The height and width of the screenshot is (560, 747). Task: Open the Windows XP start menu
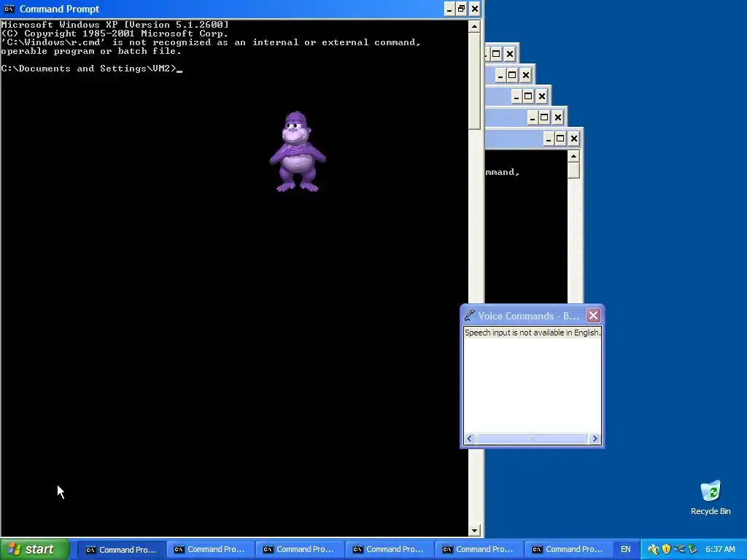(x=35, y=549)
